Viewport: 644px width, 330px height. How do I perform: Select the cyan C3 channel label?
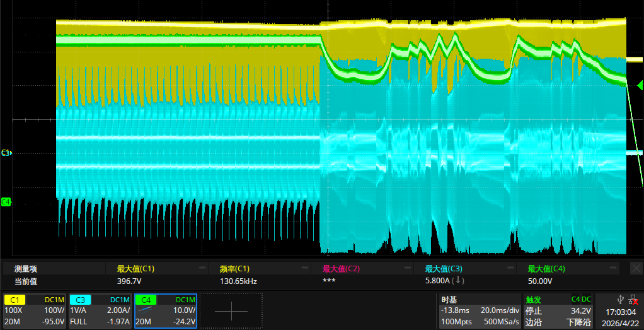point(79,300)
